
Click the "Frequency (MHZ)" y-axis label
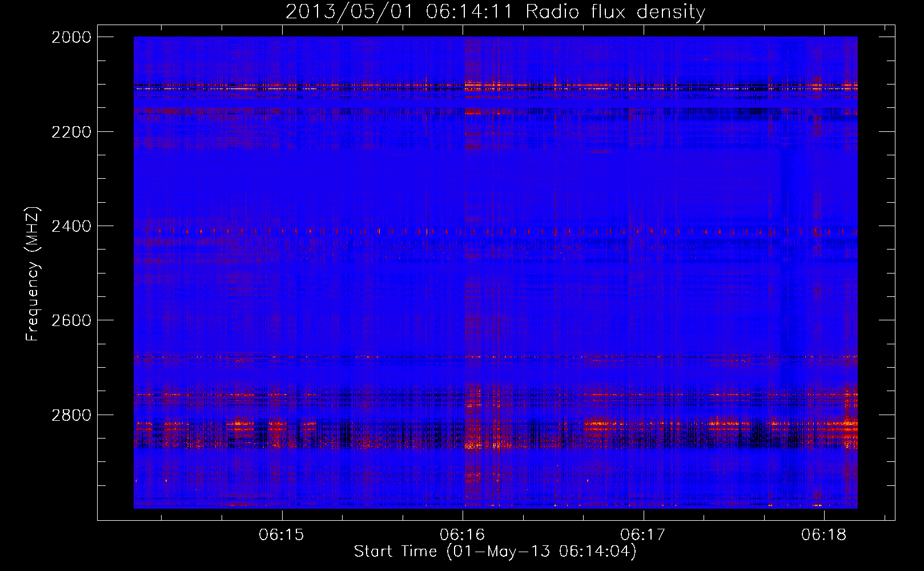33,274
